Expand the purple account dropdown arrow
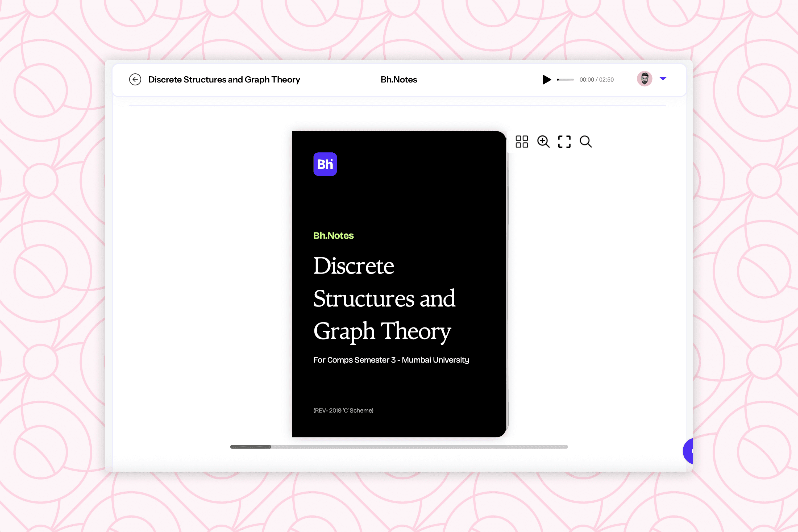The width and height of the screenshot is (798, 532). (663, 79)
